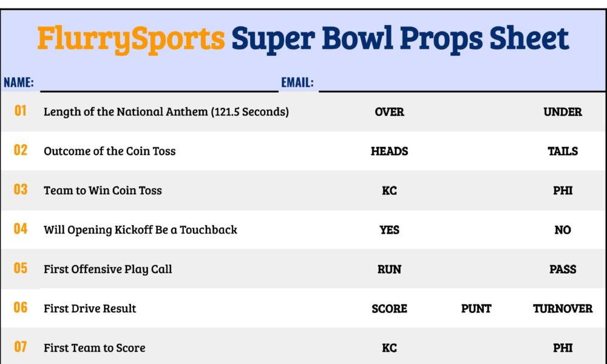
Task: Pick PHI to win coin toss
Action: [563, 190]
